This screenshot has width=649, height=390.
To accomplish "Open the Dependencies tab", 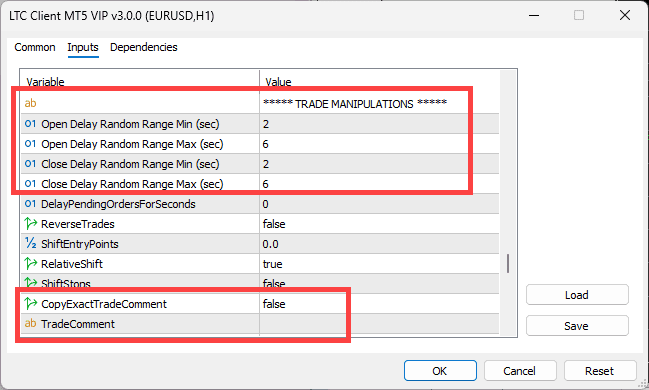I will pyautogui.click(x=144, y=47).
